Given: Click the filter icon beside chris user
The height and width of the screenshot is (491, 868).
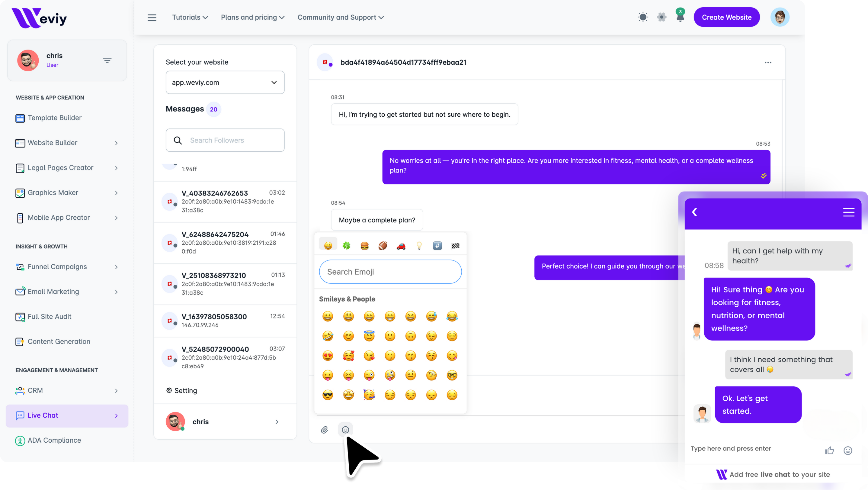Looking at the screenshot, I should [x=107, y=60].
